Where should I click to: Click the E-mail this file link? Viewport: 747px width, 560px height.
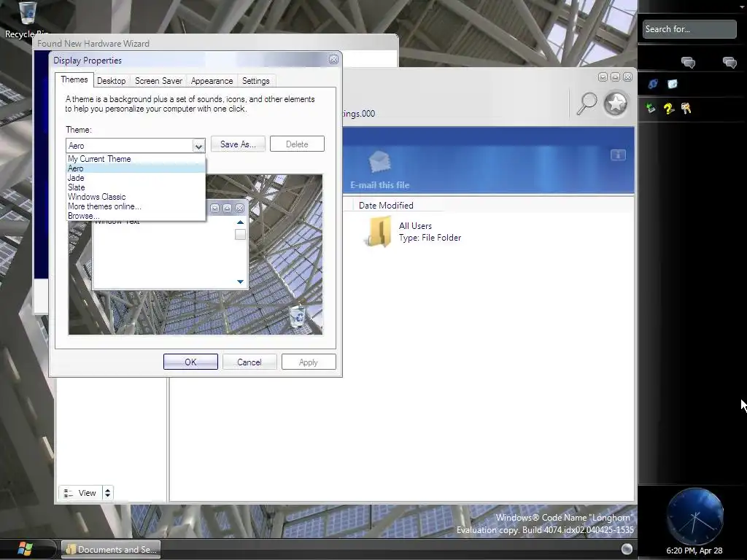[379, 184]
